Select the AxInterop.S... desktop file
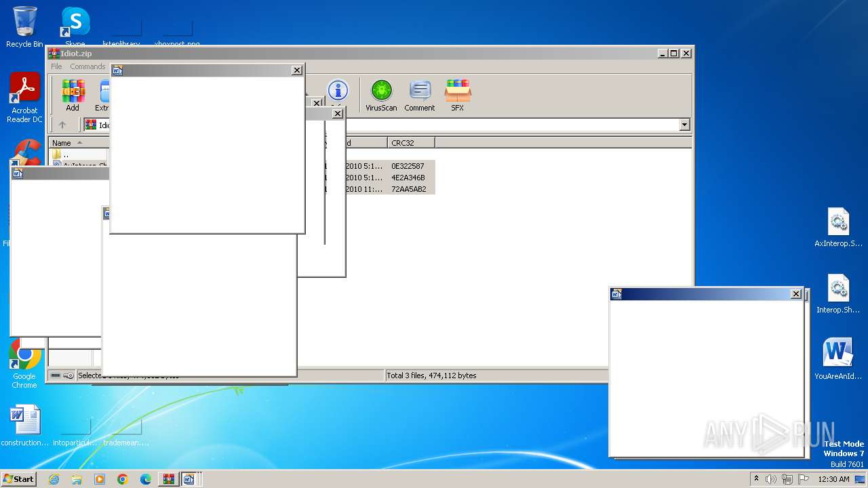This screenshot has height=488, width=868. (x=838, y=228)
